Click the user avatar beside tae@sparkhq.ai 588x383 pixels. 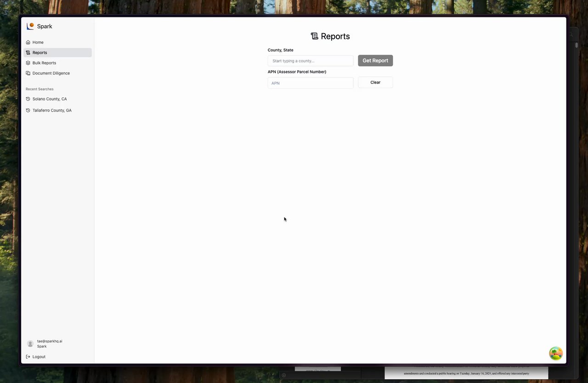(x=30, y=344)
